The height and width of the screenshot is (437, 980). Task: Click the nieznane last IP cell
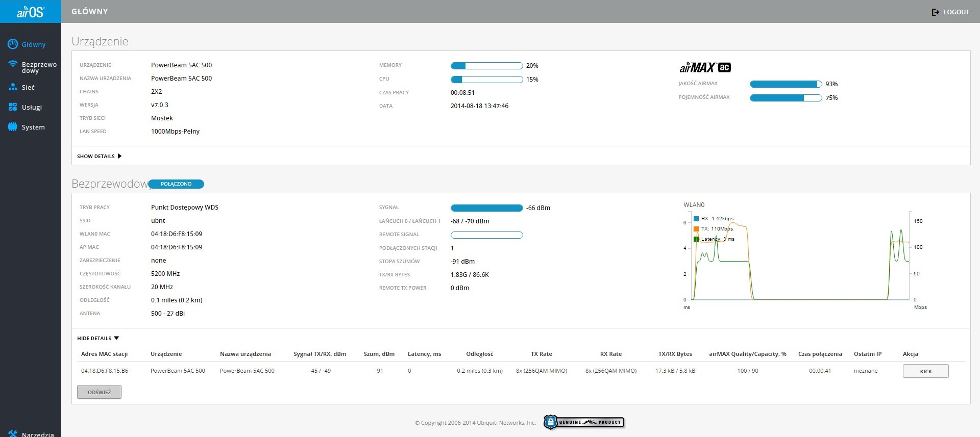pos(866,371)
